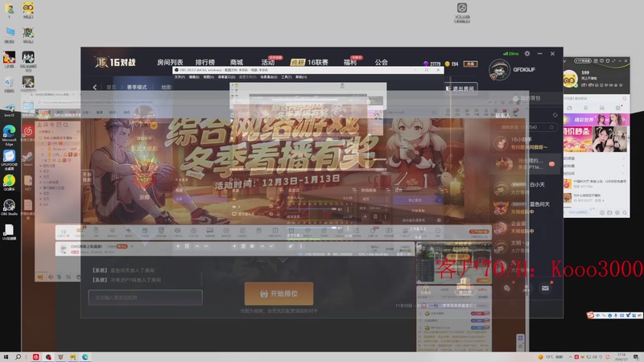This screenshot has width=644, height=362.
Task: Open the 工具 menu in OBS
Action: (x=286, y=77)
